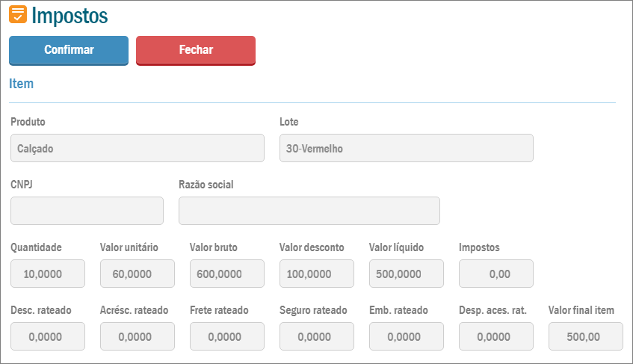Focus the Valor bruto field
The height and width of the screenshot is (364, 633).
(227, 274)
